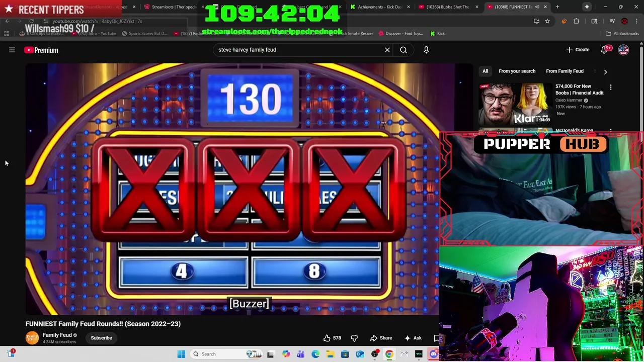The image size is (644, 362).
Task: Run the search with magnifier button
Action: [x=404, y=50]
